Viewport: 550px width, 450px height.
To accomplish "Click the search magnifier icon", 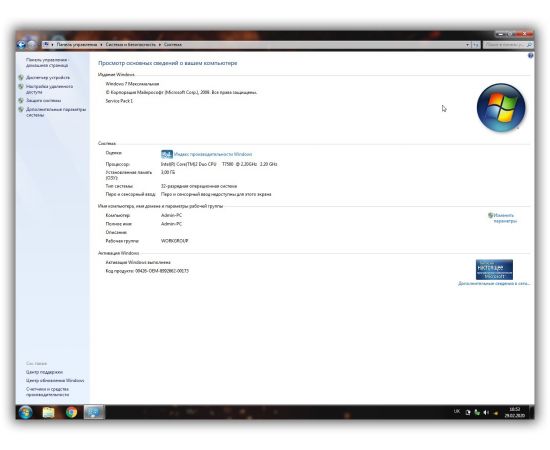I will [529, 45].
